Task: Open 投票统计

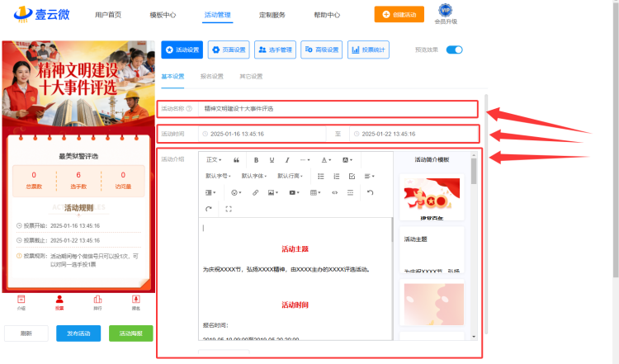Action: click(x=368, y=50)
